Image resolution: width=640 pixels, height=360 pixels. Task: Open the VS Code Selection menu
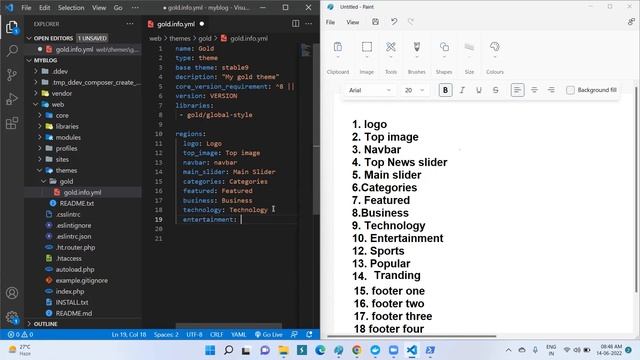pos(71,8)
